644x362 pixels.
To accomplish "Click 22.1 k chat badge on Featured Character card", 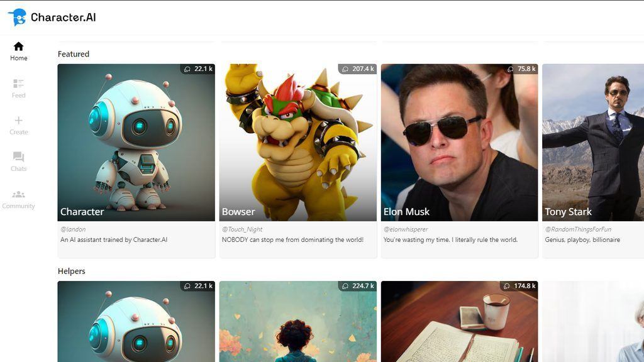I will [198, 69].
